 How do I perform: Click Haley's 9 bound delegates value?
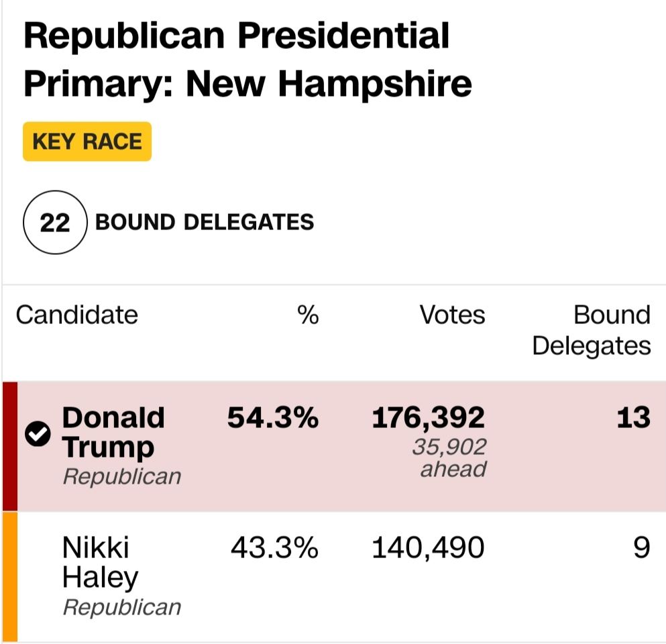pos(641,548)
